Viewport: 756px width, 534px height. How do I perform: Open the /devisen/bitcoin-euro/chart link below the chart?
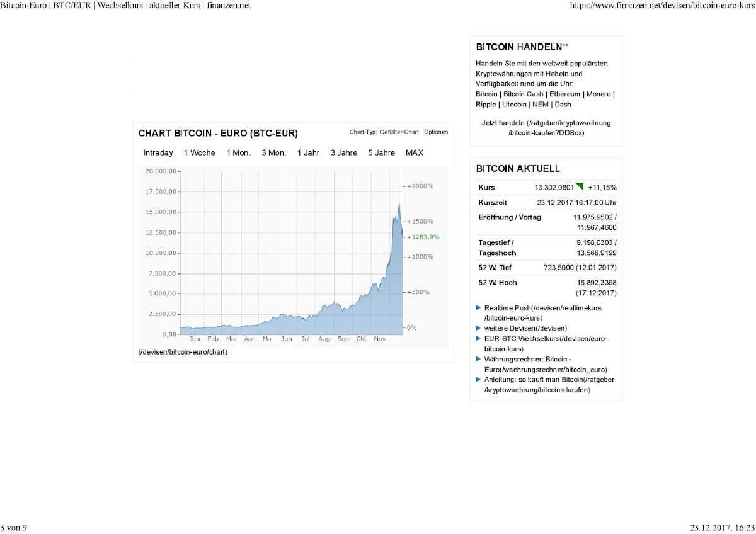click(x=183, y=352)
